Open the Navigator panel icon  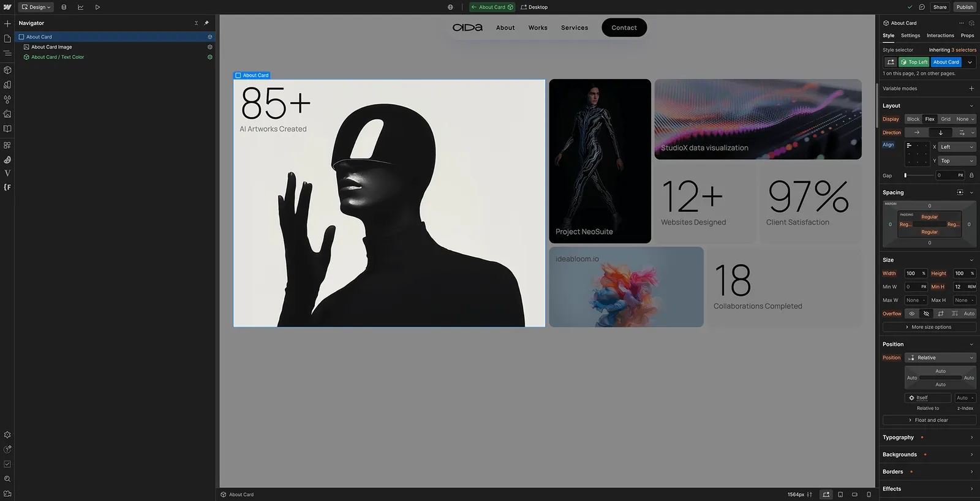click(7, 53)
